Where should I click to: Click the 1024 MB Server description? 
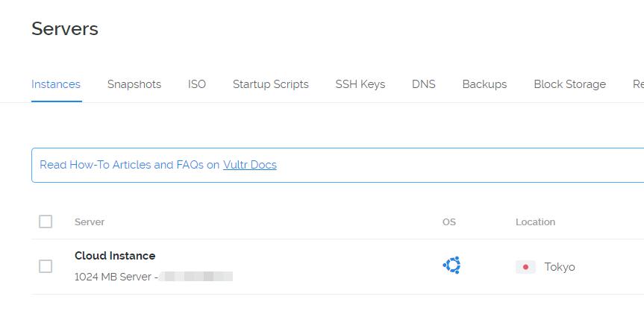click(x=116, y=277)
